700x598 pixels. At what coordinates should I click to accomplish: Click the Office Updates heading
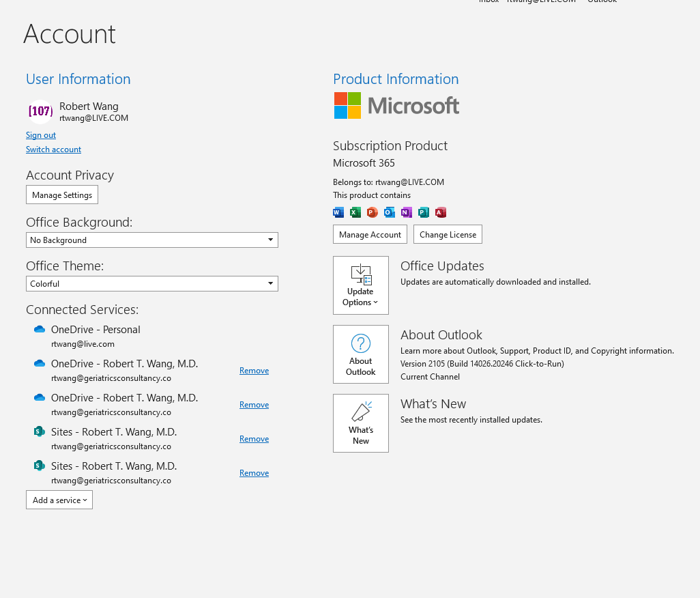coord(442,266)
